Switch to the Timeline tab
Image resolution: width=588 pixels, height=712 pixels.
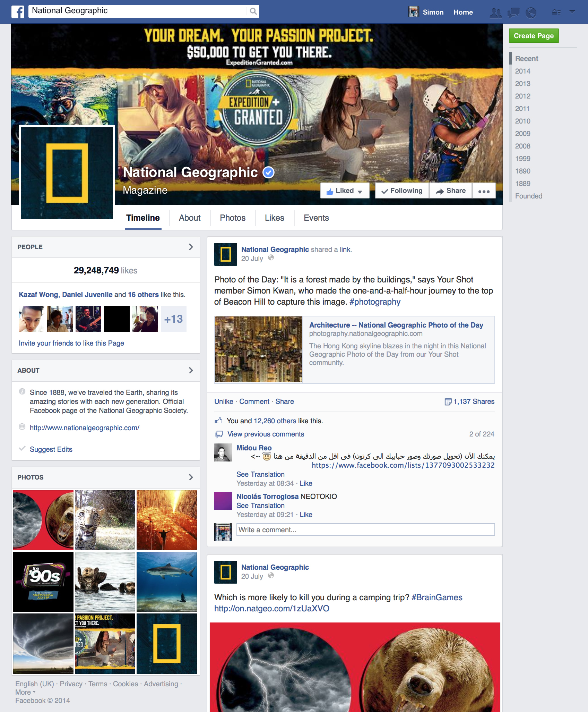(143, 218)
